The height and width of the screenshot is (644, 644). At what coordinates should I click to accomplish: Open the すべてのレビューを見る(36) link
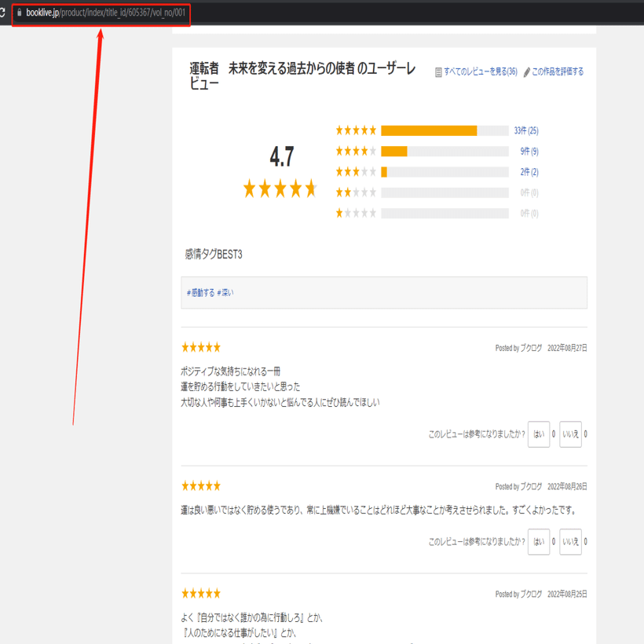coord(478,71)
